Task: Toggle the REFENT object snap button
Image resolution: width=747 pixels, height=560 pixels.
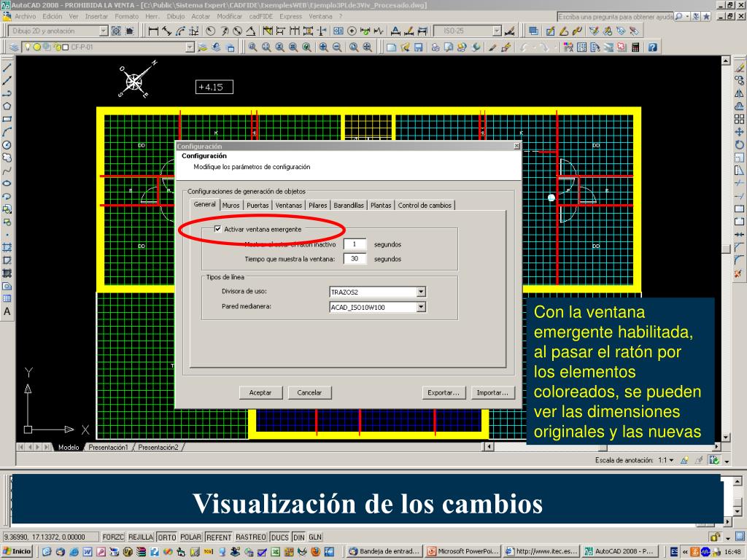Action: click(x=219, y=537)
